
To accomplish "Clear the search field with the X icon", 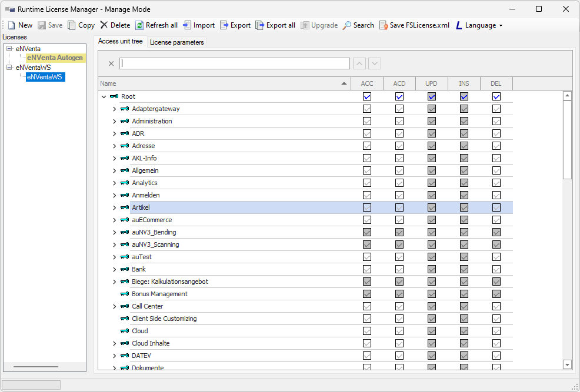I will click(x=111, y=63).
